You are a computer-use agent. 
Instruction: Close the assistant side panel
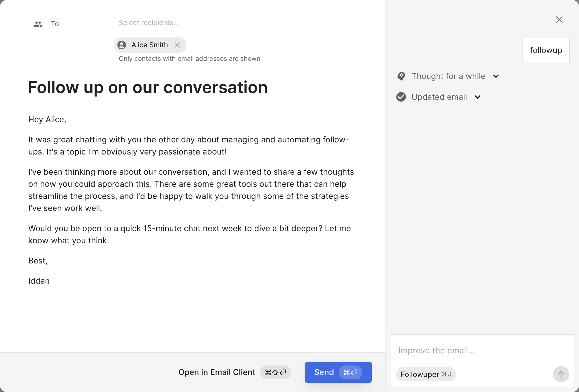click(559, 20)
